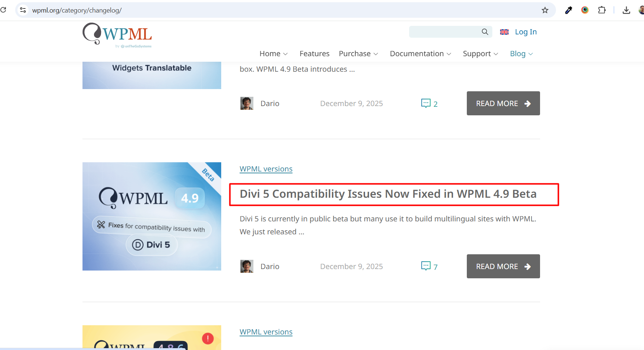This screenshot has height=350, width=644.
Task: Go to the Features page
Action: 314,54
